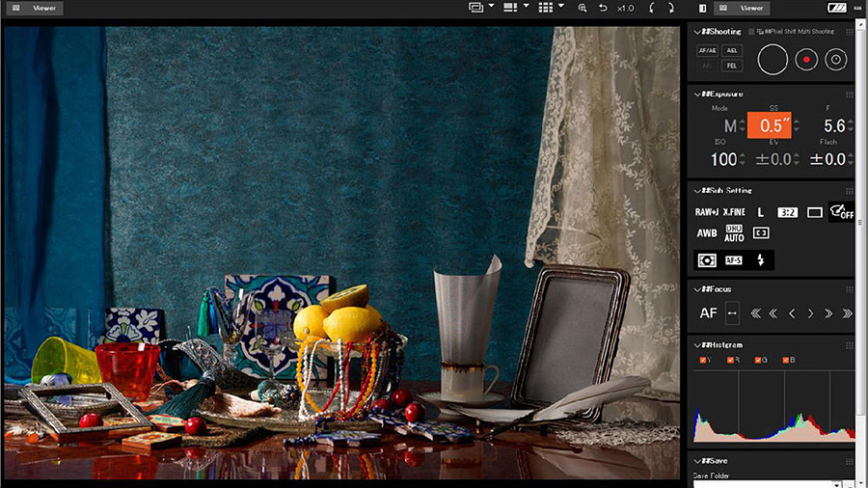The width and height of the screenshot is (868, 488).
Task: Uncheck the R channel in Histogram
Action: (x=730, y=361)
